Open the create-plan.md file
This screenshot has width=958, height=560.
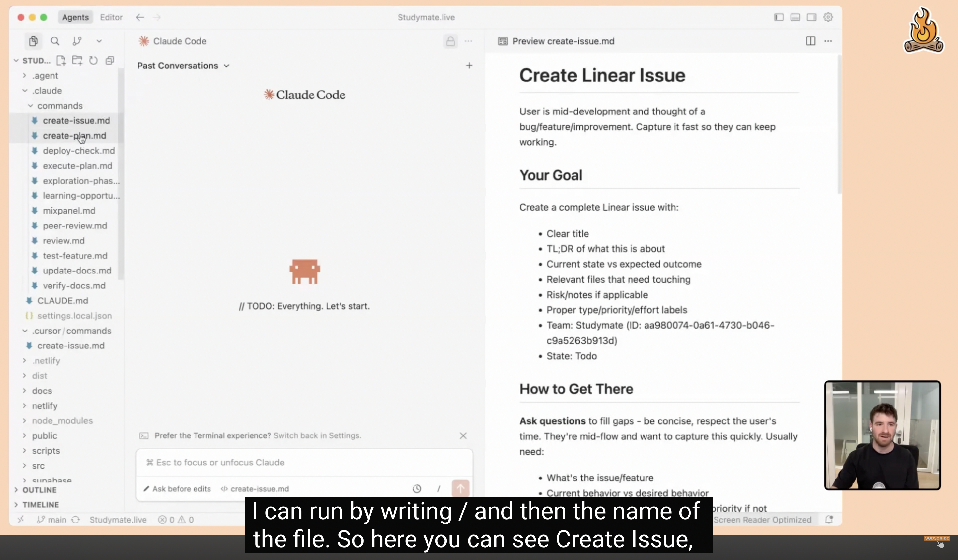point(75,136)
